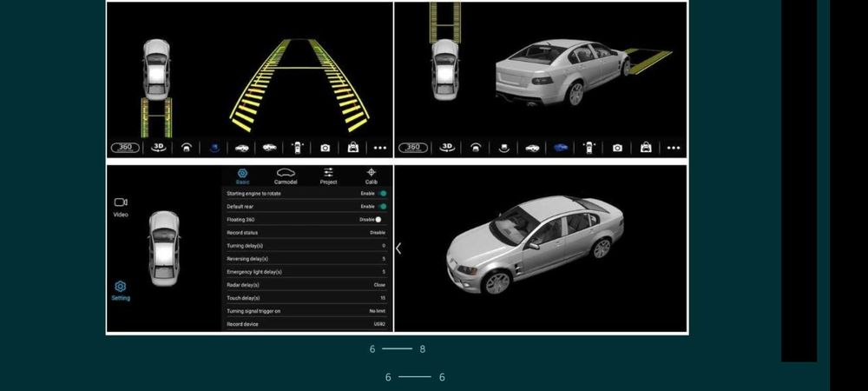Screen dimensions: 868x391
Task: Switch to the Carmodel tab
Action: [286, 176]
